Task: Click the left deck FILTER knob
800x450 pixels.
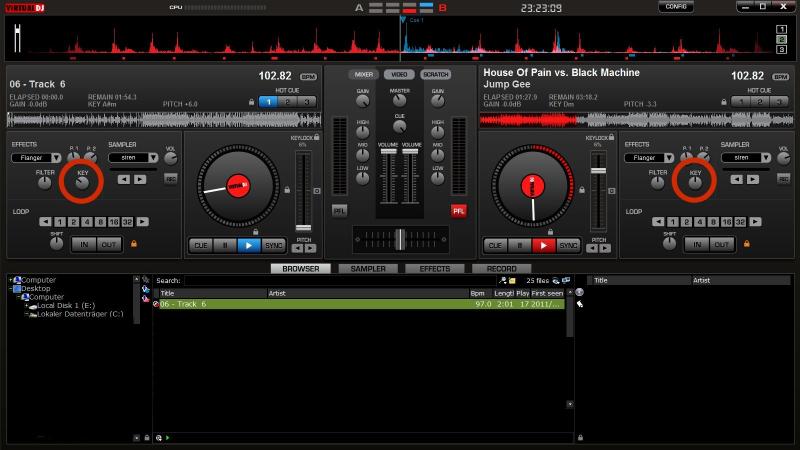Action: (x=45, y=182)
